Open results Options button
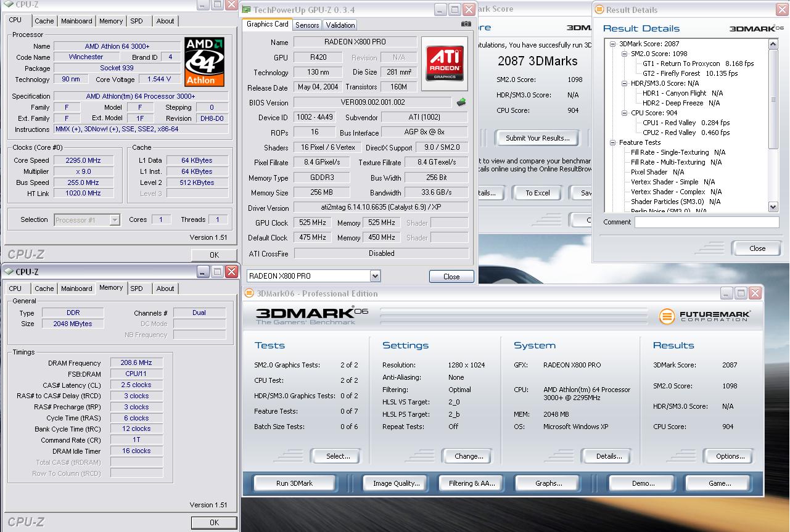 click(x=730, y=456)
